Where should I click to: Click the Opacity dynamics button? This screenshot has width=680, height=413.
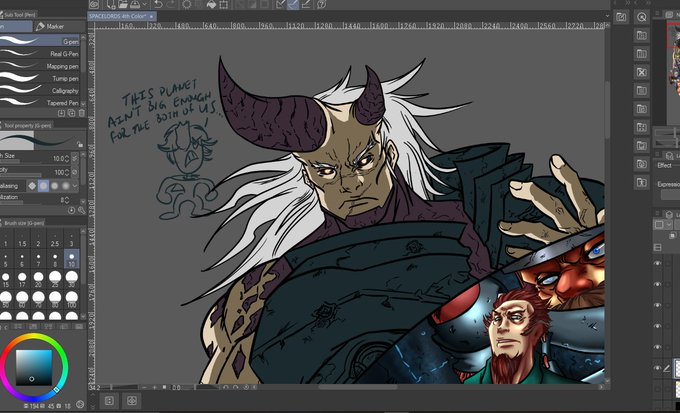click(75, 173)
